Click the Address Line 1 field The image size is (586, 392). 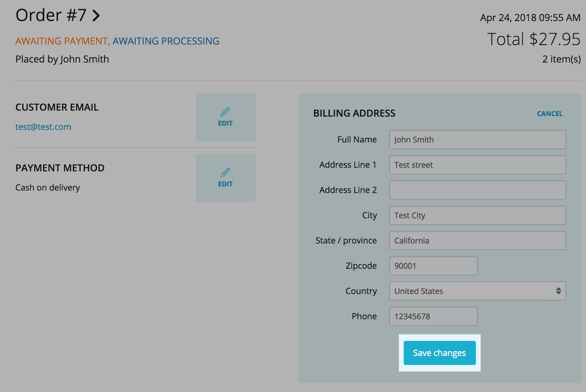click(x=477, y=165)
